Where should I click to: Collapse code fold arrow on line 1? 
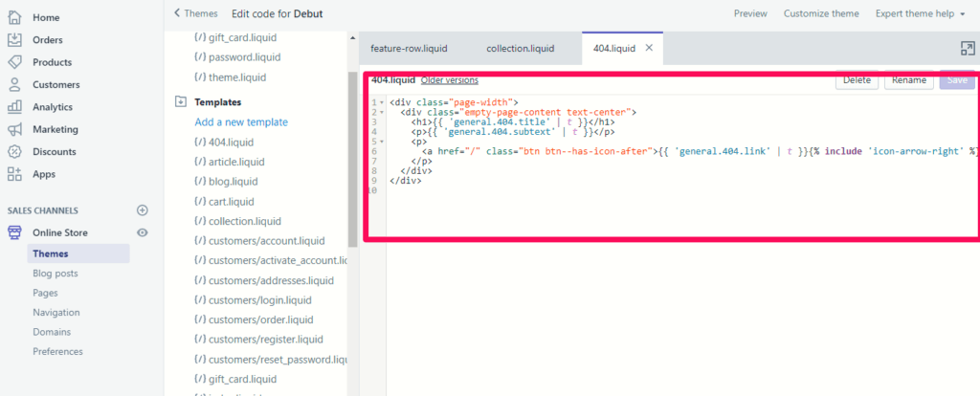tap(382, 101)
